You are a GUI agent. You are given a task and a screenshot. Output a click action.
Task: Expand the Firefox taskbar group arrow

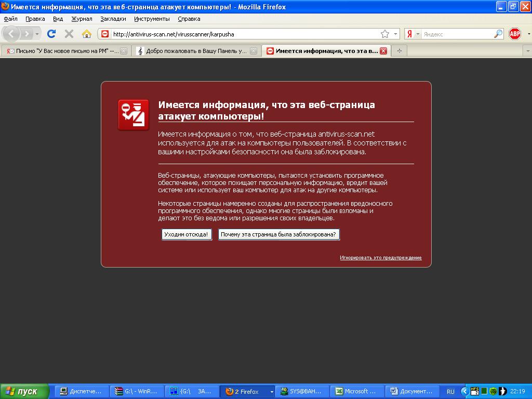coord(271,392)
